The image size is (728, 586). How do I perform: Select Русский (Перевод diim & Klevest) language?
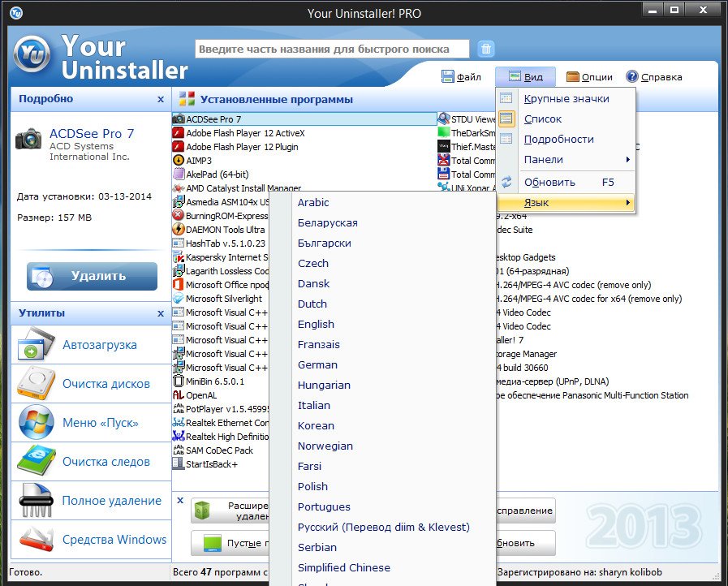[384, 527]
